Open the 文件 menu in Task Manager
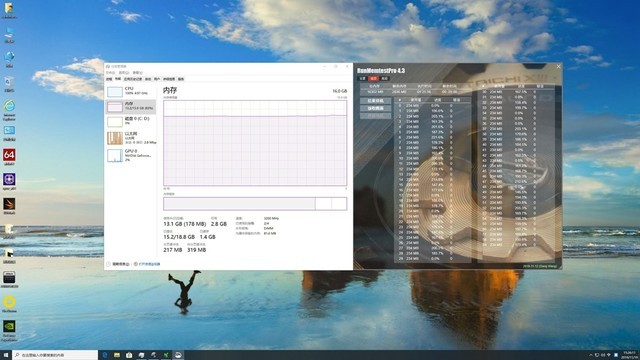Screen dimensions: 640x360 [111, 73]
